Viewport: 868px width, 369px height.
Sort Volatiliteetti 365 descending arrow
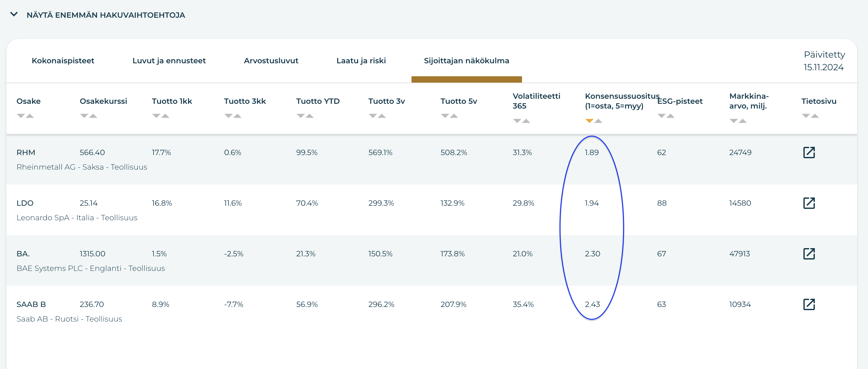517,121
